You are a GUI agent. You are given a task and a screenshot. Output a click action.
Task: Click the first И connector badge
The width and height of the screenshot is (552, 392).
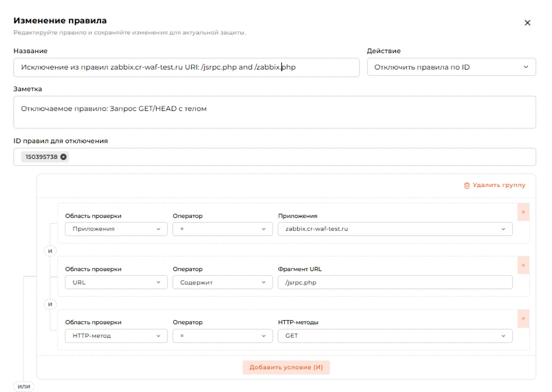[x=50, y=251]
